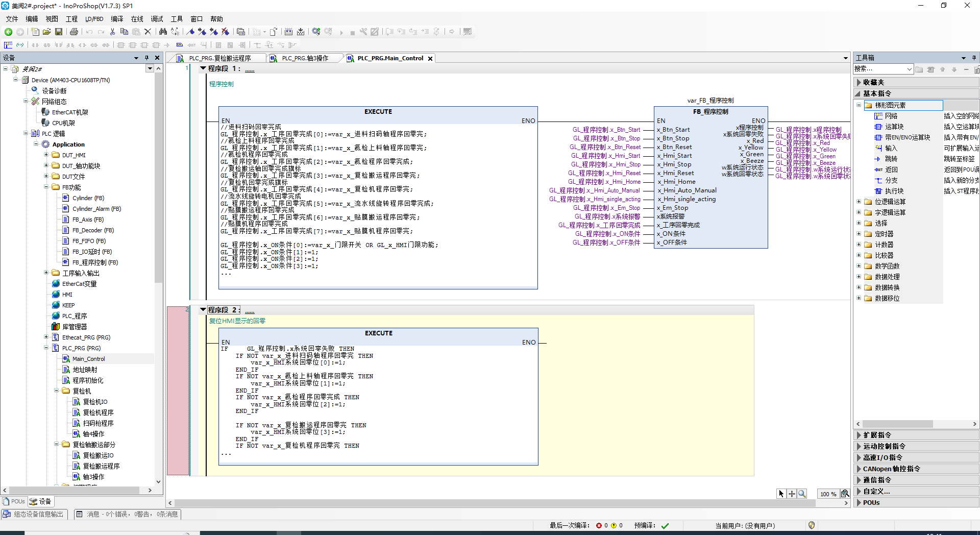980x535 pixels.
Task: Select the pan crosshair tool
Action: click(792, 494)
